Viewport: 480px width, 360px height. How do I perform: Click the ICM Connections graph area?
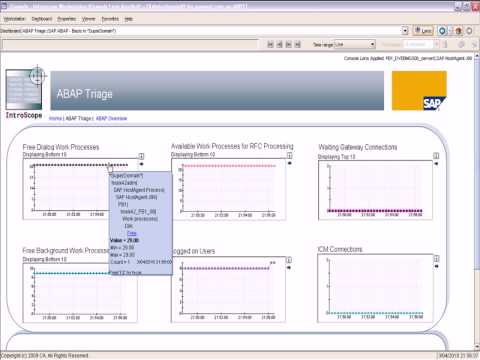click(x=375, y=288)
